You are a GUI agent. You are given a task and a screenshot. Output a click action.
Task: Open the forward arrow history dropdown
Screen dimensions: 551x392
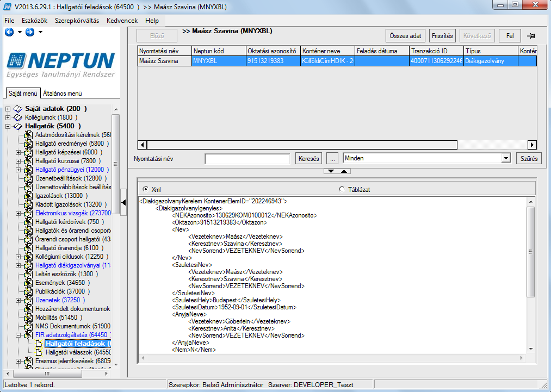pos(40,32)
